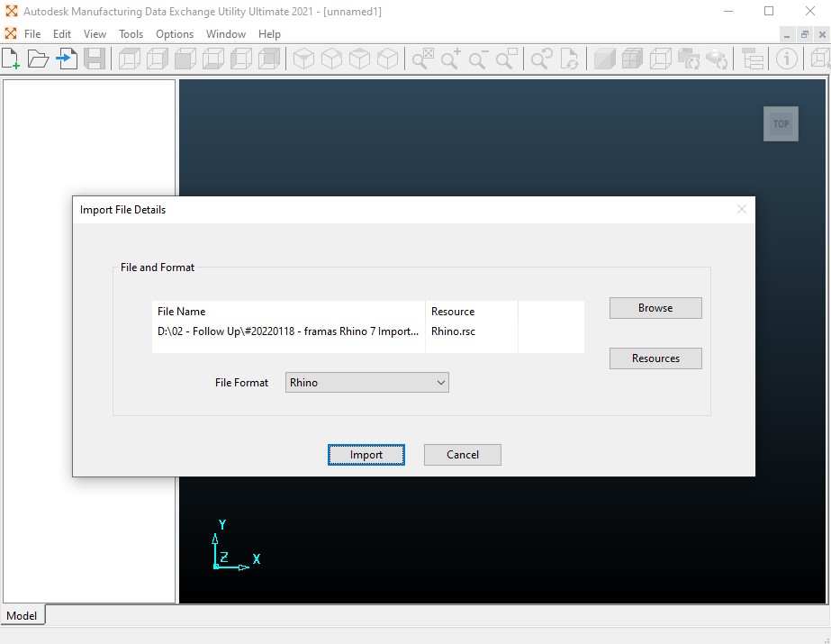Click the third isometric view cube icon
This screenshot has width=831, height=644.
pyautogui.click(x=360, y=59)
